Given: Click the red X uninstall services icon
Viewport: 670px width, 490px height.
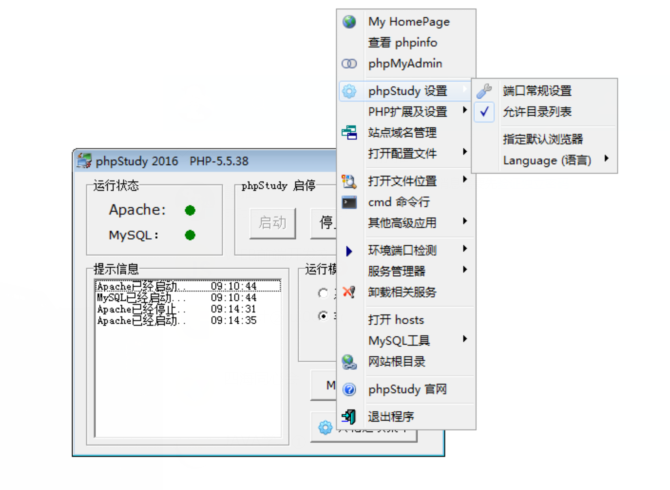Looking at the screenshot, I should (349, 292).
